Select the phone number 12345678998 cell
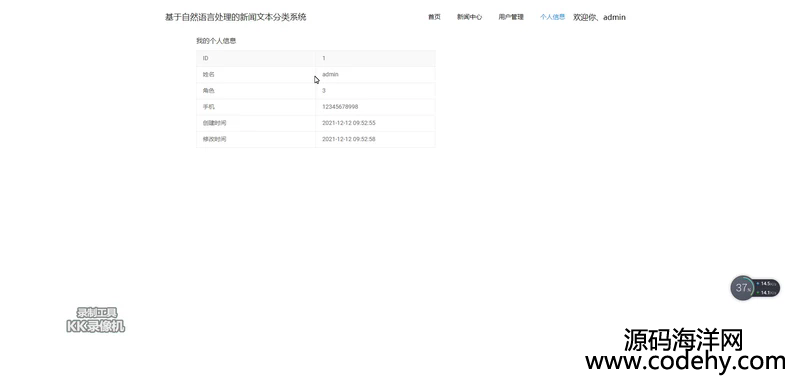The height and width of the screenshot is (381, 790). pyautogui.click(x=375, y=107)
